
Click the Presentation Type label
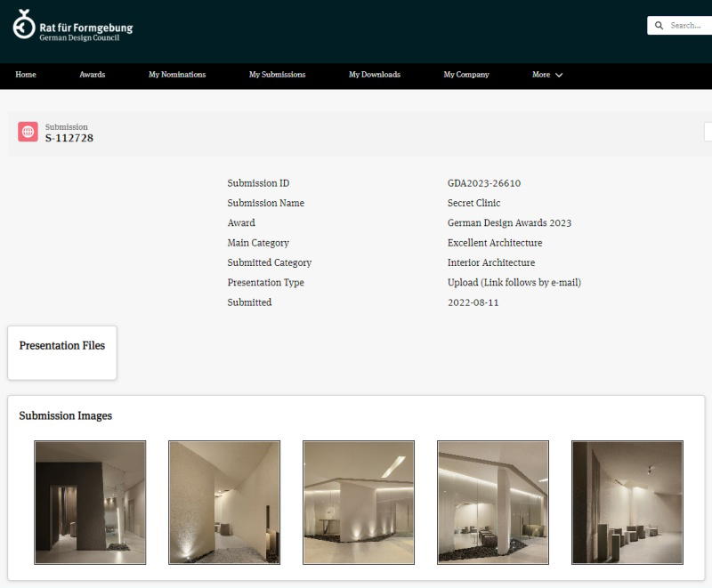coord(265,283)
